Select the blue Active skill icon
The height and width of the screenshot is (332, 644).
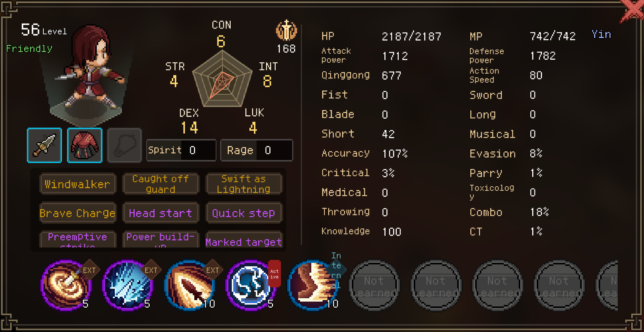[x=251, y=285]
